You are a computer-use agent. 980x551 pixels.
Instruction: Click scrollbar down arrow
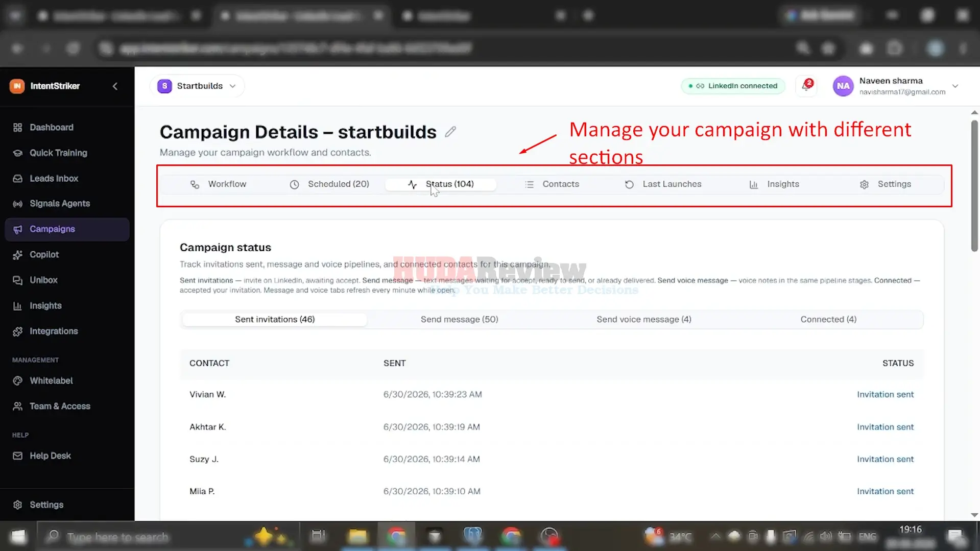coord(974,515)
